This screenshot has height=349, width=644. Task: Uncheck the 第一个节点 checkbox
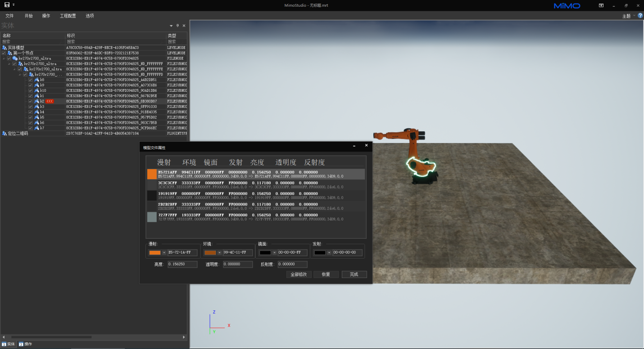[x=4, y=53]
